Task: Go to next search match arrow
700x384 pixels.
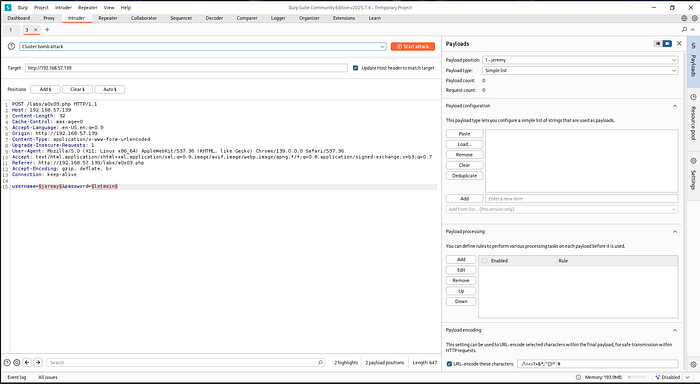Action: 38,363
